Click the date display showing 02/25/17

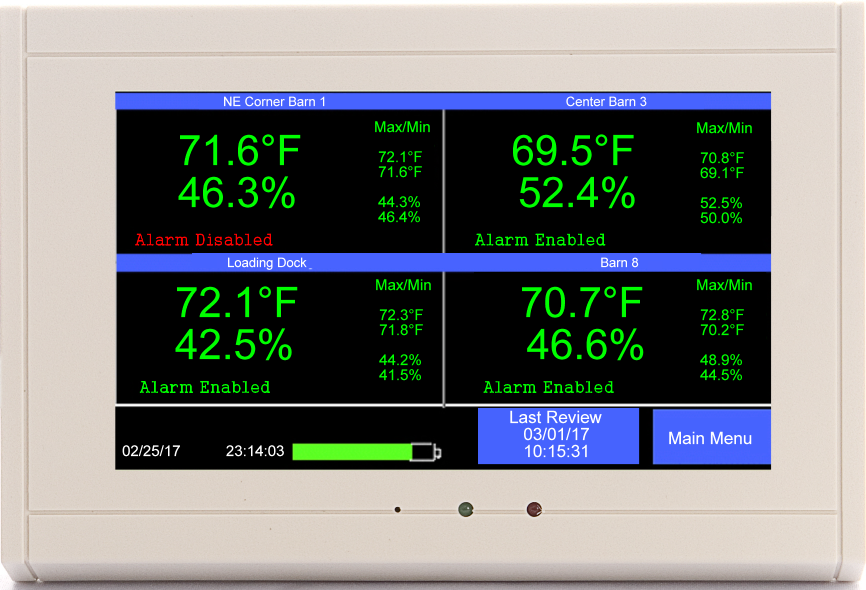click(x=151, y=451)
